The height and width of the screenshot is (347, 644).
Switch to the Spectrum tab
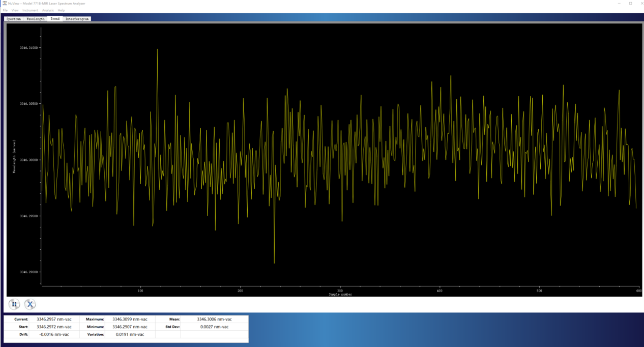pyautogui.click(x=14, y=19)
